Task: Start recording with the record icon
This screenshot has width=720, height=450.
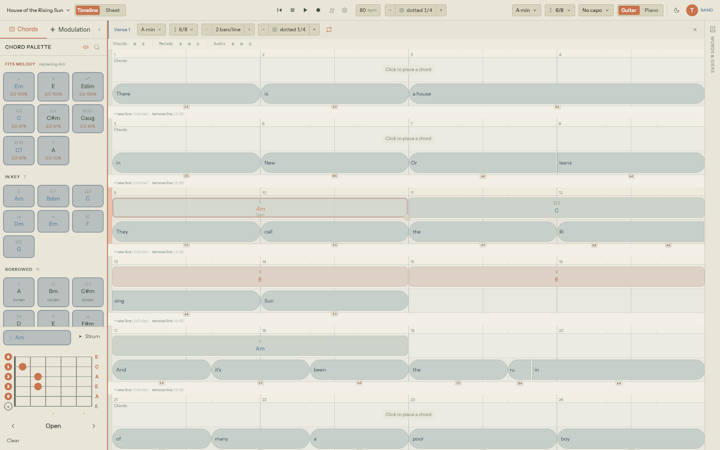Action: coord(318,10)
